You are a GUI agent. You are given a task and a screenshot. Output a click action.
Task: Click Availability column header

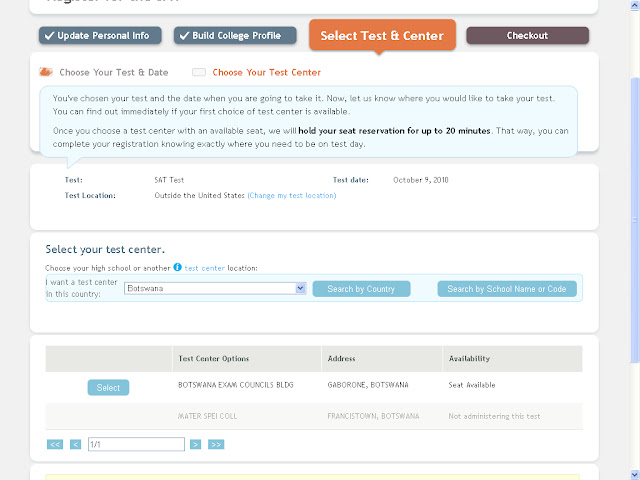[x=469, y=358]
